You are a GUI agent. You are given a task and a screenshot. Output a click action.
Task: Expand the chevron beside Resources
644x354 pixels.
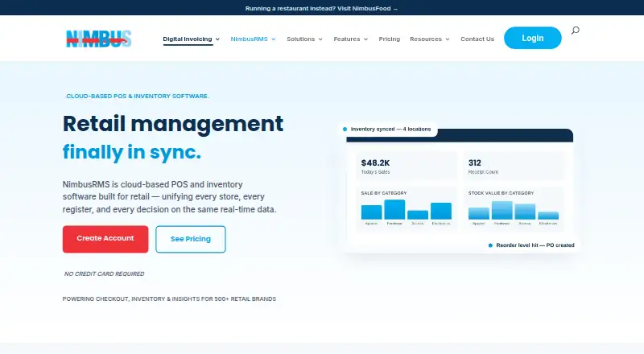click(448, 39)
